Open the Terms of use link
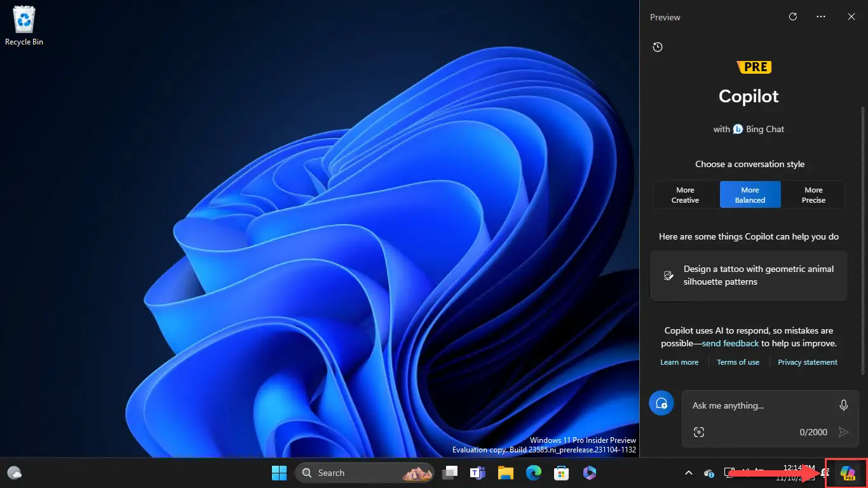The width and height of the screenshot is (868, 488). coord(738,362)
